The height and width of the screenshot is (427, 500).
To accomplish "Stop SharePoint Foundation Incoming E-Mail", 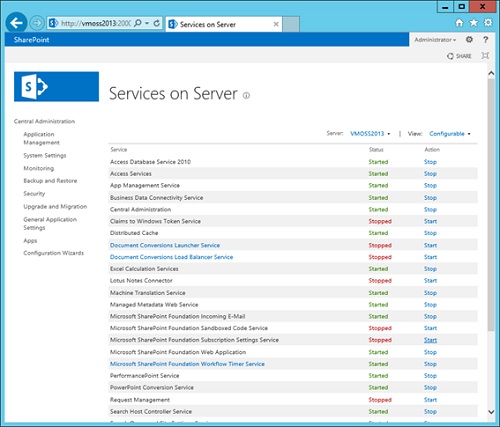I will pyautogui.click(x=430, y=316).
